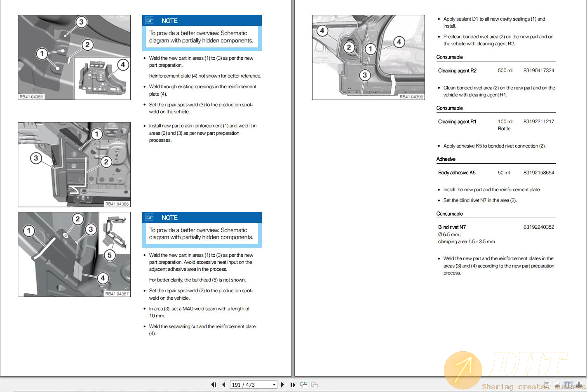Click 'Weld through existing openings' bullet

pyautogui.click(x=203, y=90)
